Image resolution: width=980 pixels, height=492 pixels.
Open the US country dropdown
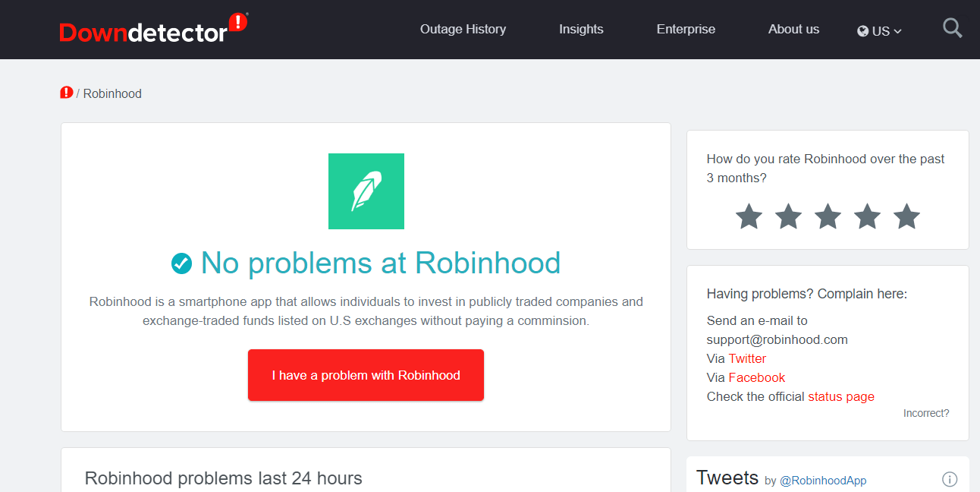point(880,31)
